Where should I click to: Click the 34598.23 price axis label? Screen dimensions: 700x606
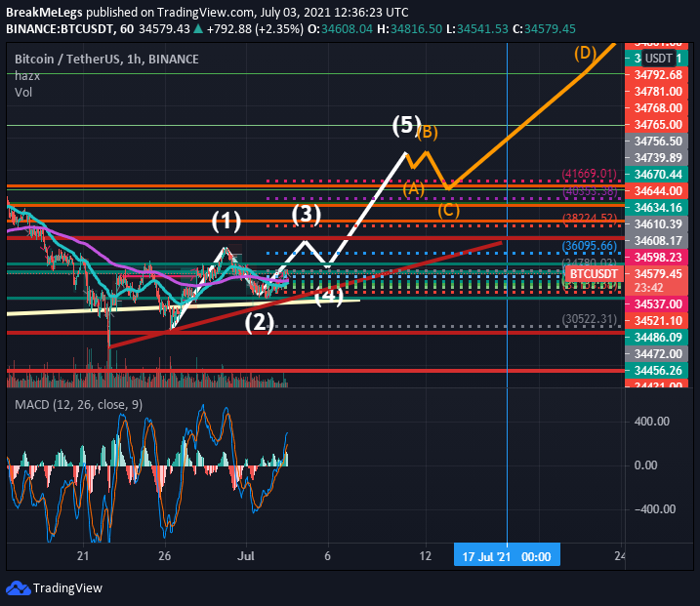(658, 257)
